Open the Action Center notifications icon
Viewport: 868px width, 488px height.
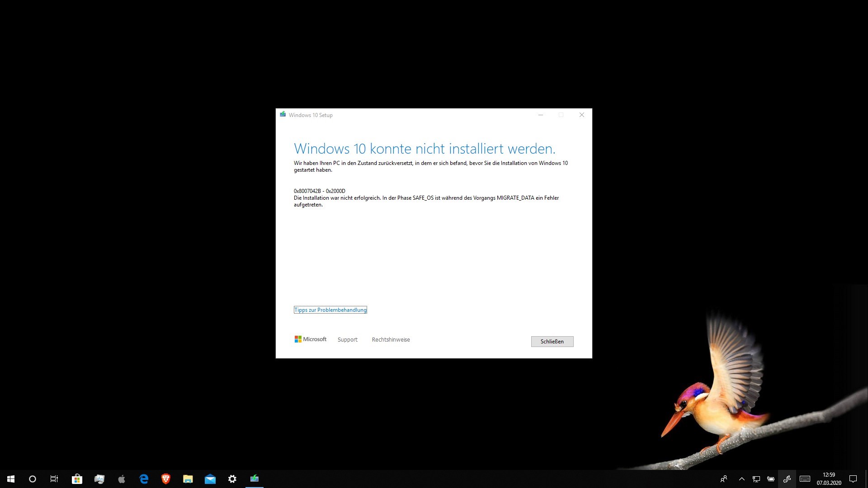pos(853,479)
